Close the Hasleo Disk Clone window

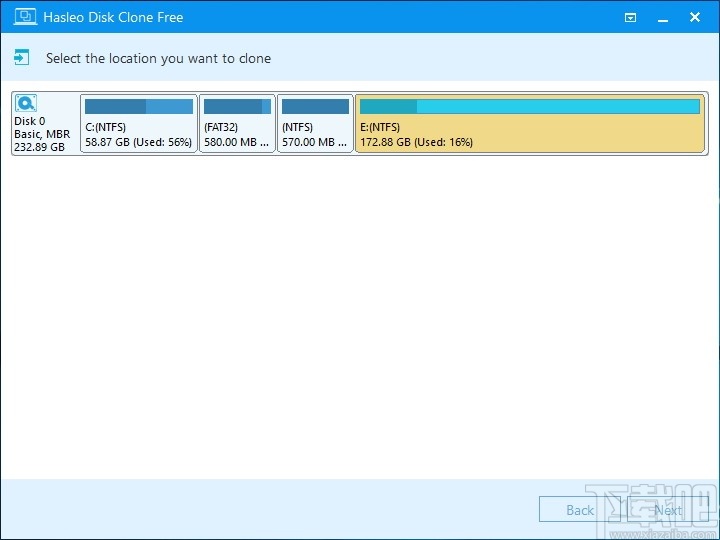(695, 17)
